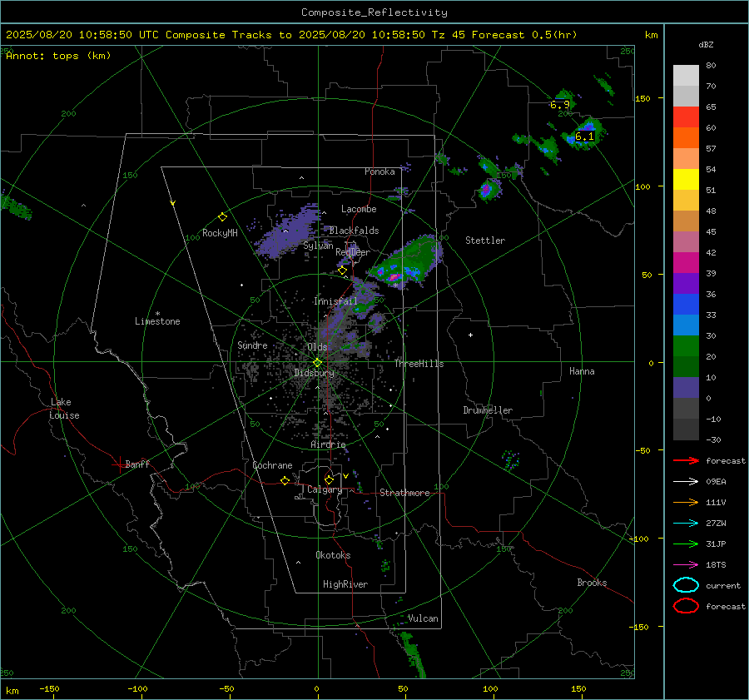
Task: Click the Stettler city label
Action: [485, 241]
